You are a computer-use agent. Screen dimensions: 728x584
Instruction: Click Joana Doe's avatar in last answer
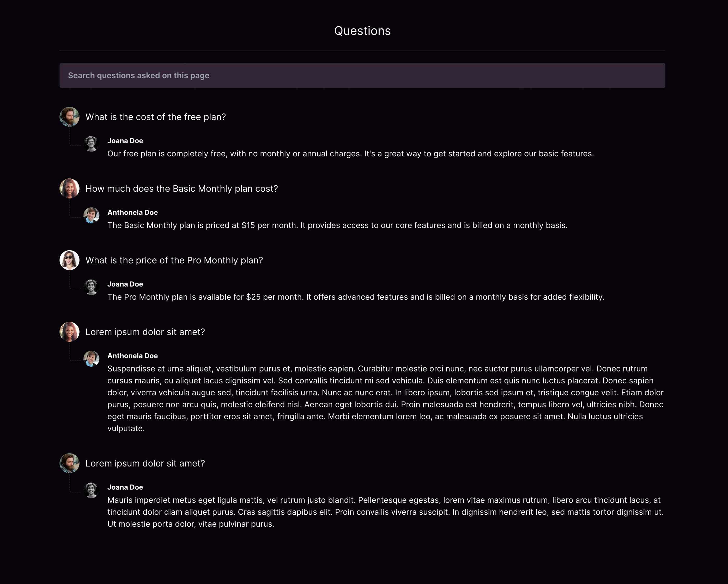[92, 490]
